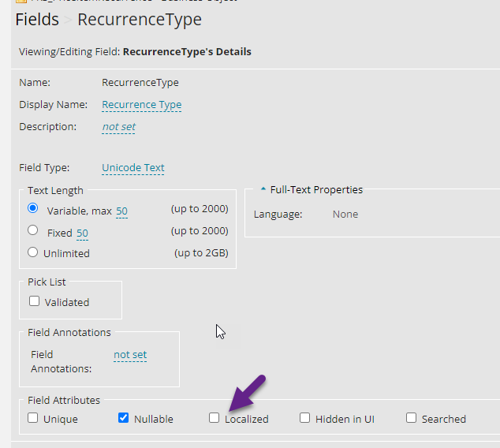Viewport: 500px width, 448px height.
Task: Click Field Annotations 'not set' link
Action: pos(130,355)
